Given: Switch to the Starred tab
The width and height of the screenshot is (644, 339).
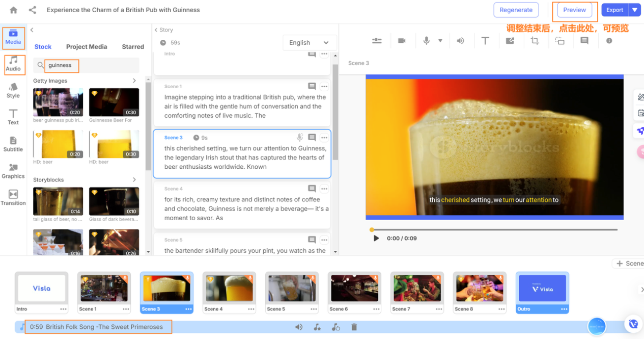Looking at the screenshot, I should [x=133, y=47].
